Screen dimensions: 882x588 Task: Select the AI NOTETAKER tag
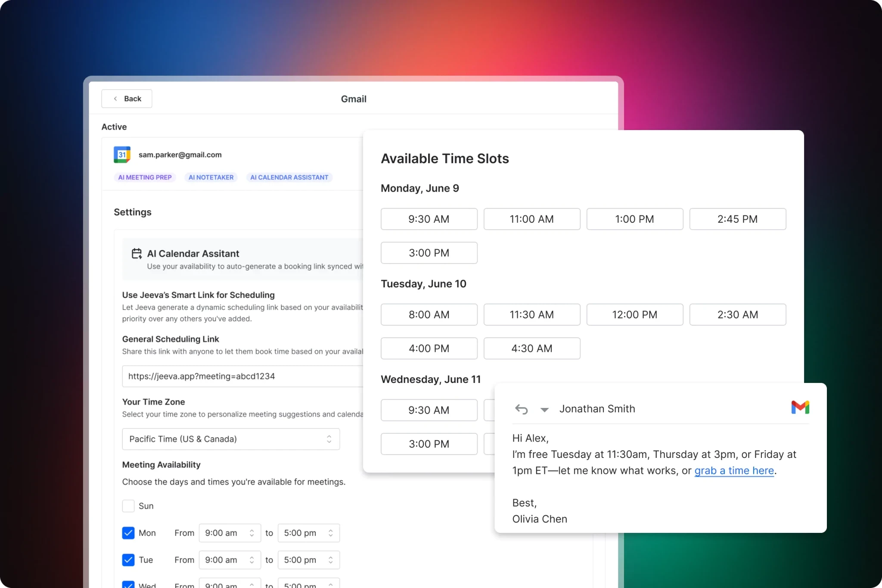211,177
